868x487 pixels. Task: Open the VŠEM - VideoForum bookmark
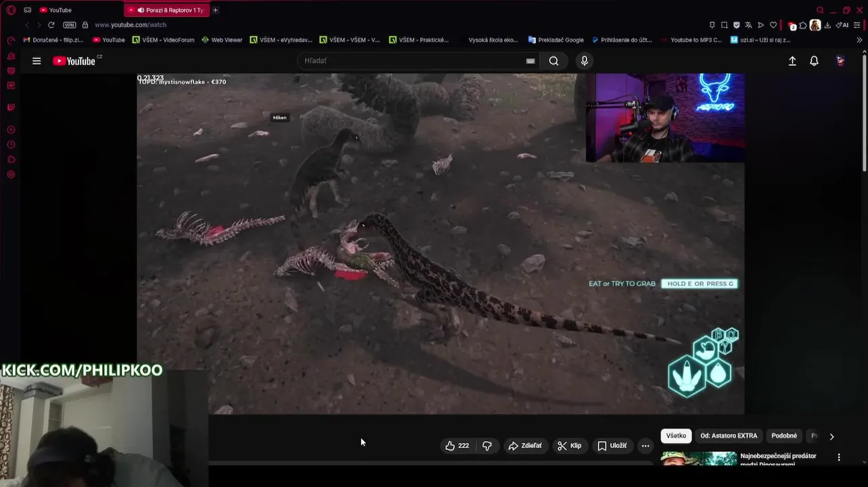coord(163,40)
